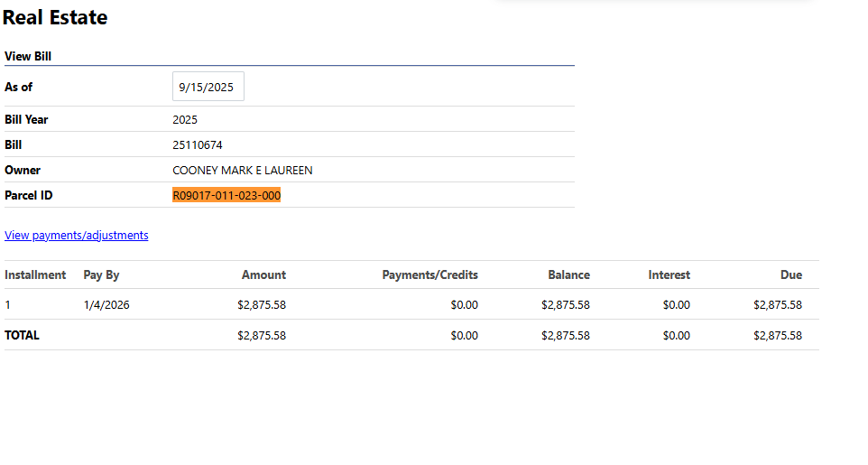Image resolution: width=868 pixels, height=465 pixels.
Task: Click the owner name COONEY MARK E LAUREEN
Action: pyautogui.click(x=242, y=170)
